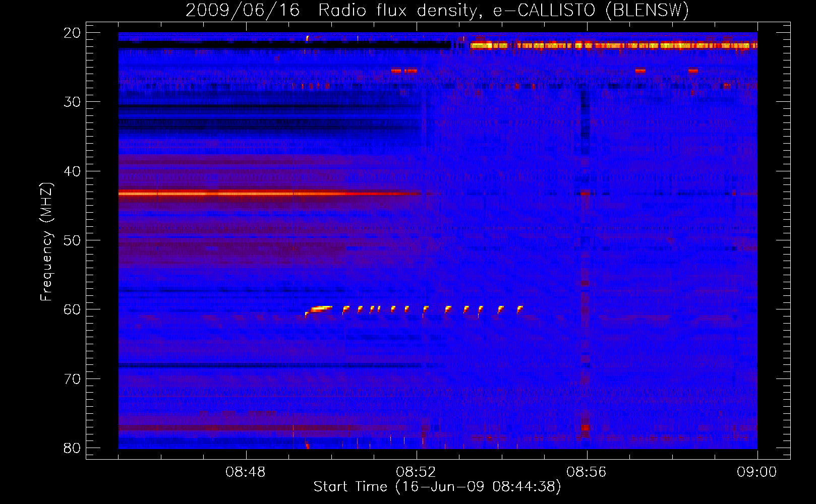Click the 50 MHz frequency tick label

(72, 240)
